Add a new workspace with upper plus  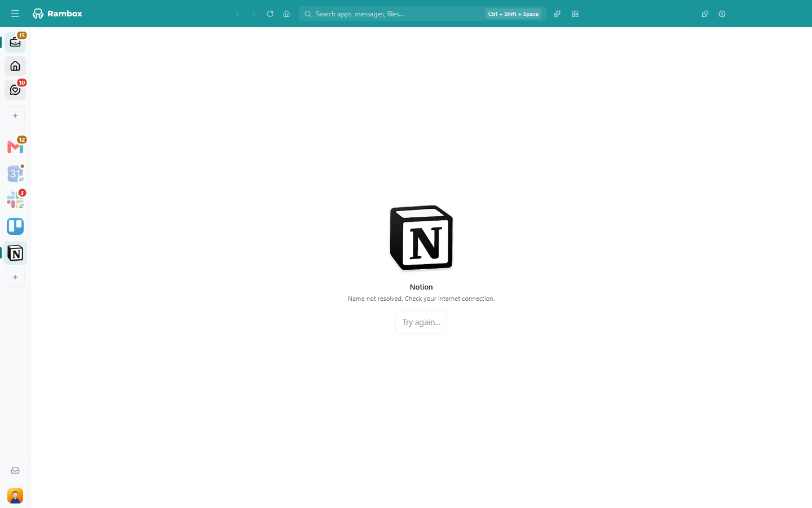click(x=15, y=116)
